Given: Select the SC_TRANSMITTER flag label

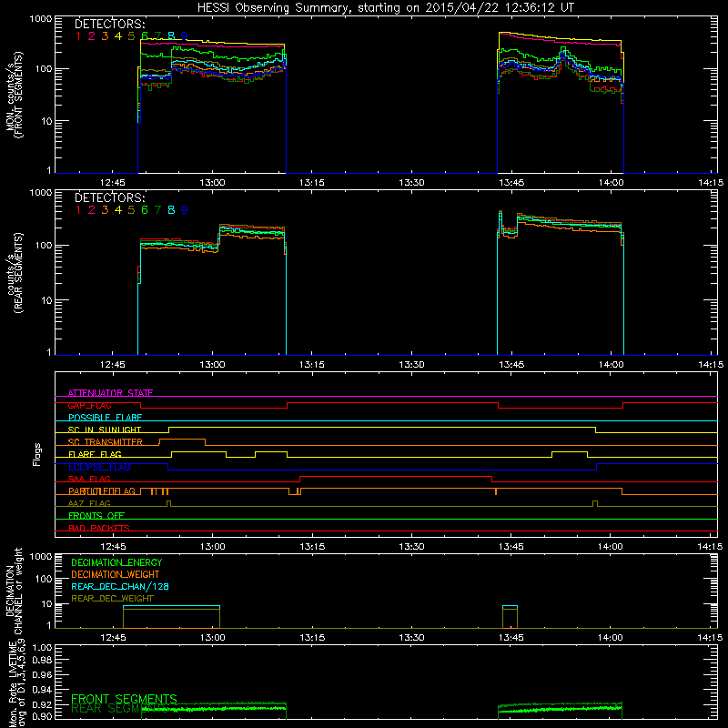Looking at the screenshot, I should coord(106,442).
